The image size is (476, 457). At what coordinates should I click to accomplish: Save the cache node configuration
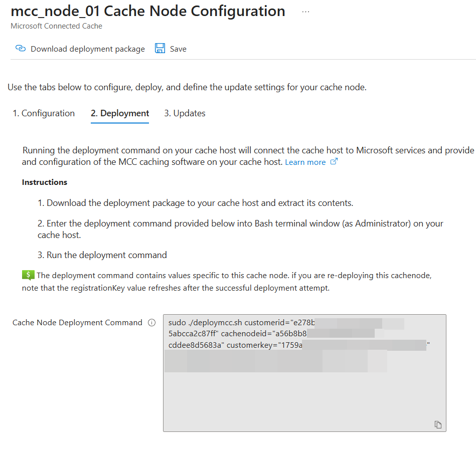tap(171, 48)
